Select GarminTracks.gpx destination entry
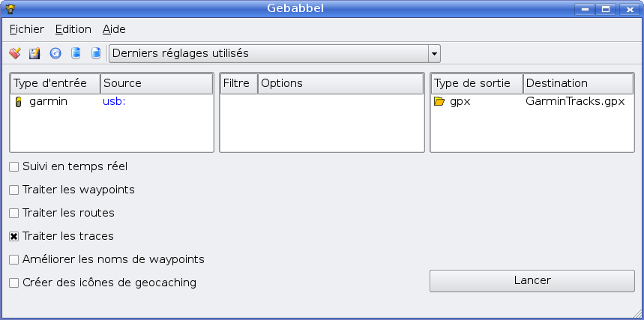Image resolution: width=644 pixels, height=320 pixels. coord(575,101)
